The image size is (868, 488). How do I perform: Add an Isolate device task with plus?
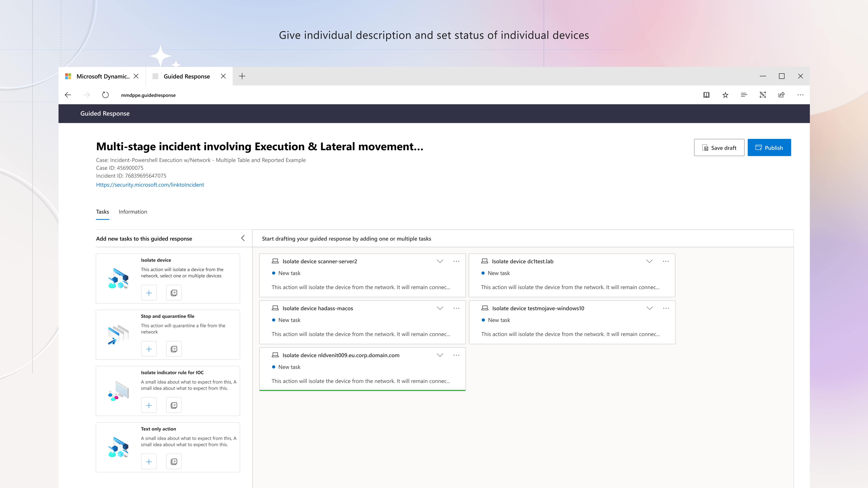click(x=149, y=293)
